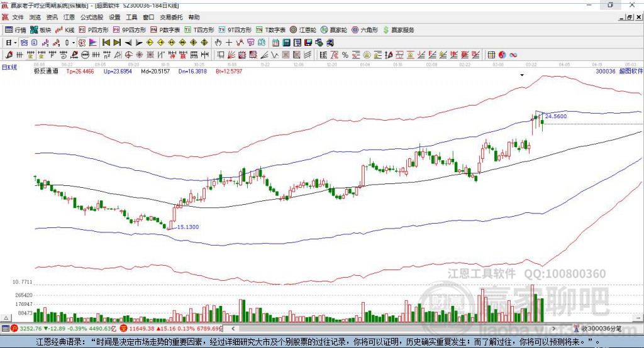Click stock code 300036 label
The height and width of the screenshot is (348, 644).
606,71
